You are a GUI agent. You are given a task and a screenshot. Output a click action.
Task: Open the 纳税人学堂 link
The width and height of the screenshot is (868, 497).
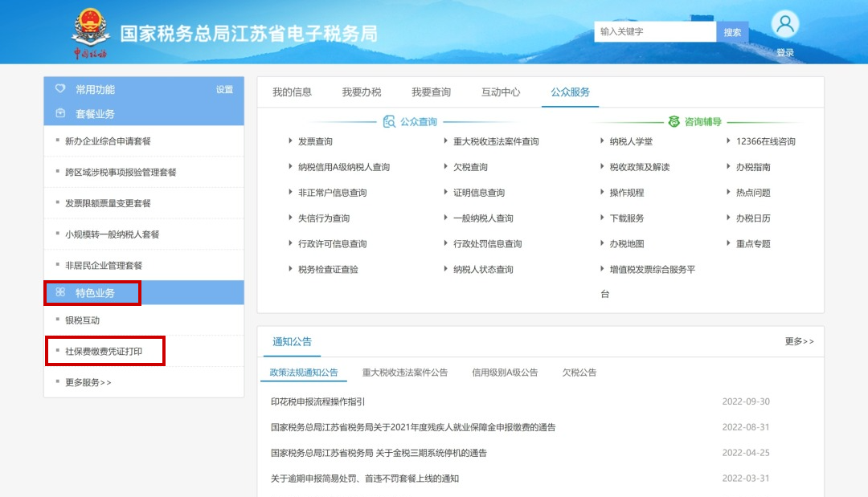click(631, 141)
